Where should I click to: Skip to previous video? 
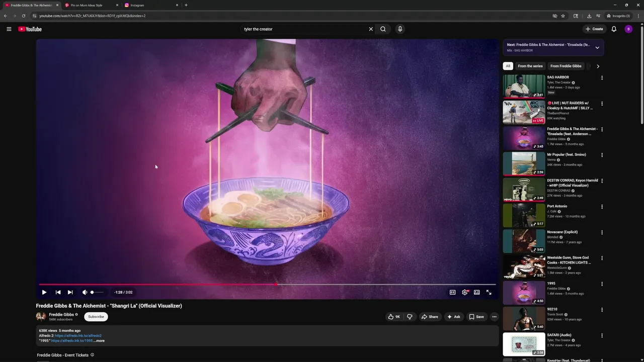pyautogui.click(x=58, y=292)
